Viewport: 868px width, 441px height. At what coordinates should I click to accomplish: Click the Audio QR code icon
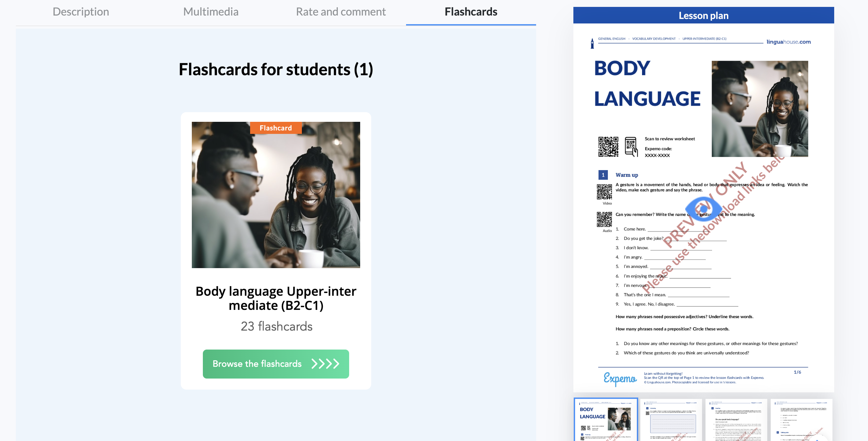coord(604,219)
